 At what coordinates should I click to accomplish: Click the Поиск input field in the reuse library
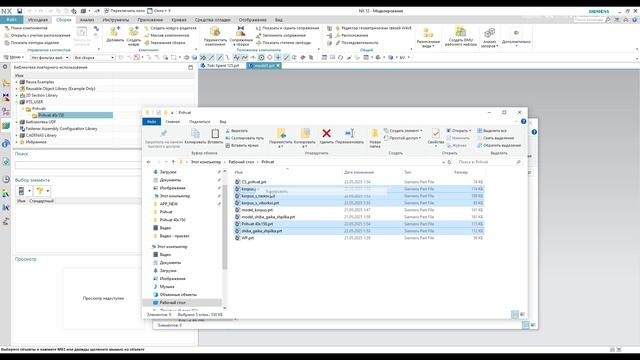click(x=78, y=165)
